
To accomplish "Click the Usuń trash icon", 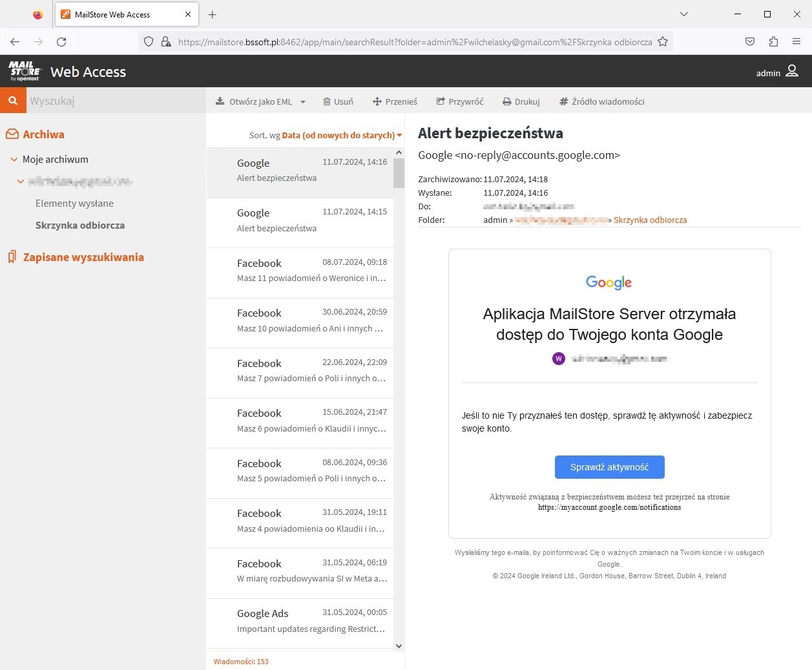I will [x=327, y=101].
